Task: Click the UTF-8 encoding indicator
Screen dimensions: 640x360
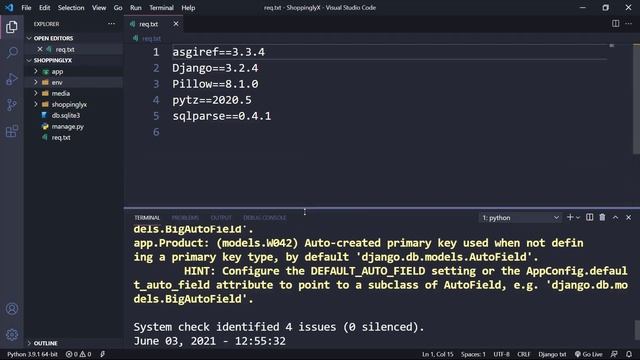Action: (x=501, y=354)
